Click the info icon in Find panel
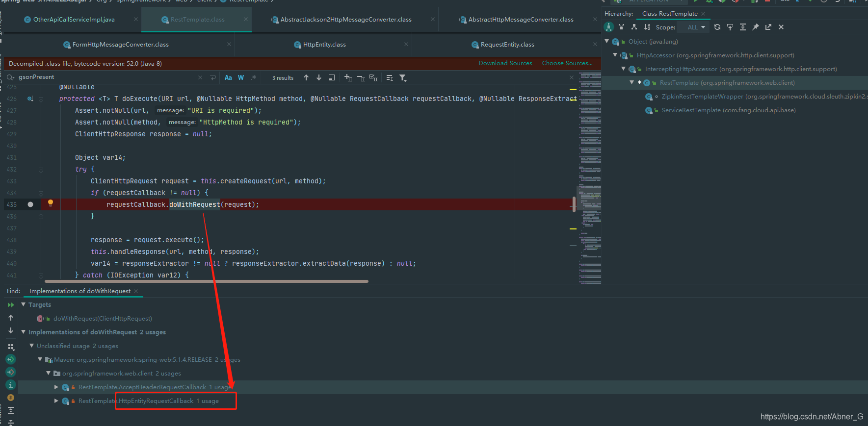868x426 pixels. click(x=11, y=385)
